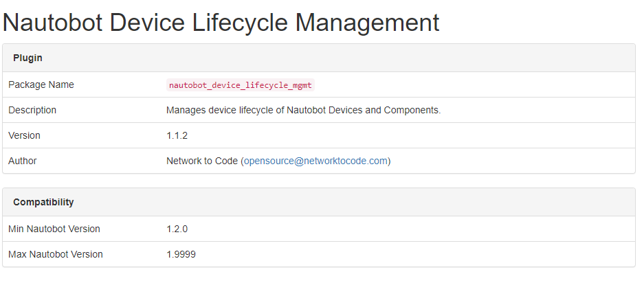Click the Nautobot Device Lifecycle Management heading
This screenshot has height=283, width=644.
221,23
